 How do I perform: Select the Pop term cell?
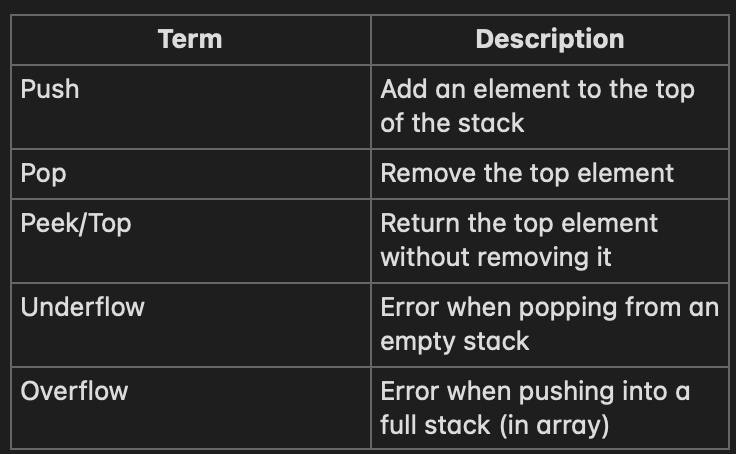coord(191,174)
